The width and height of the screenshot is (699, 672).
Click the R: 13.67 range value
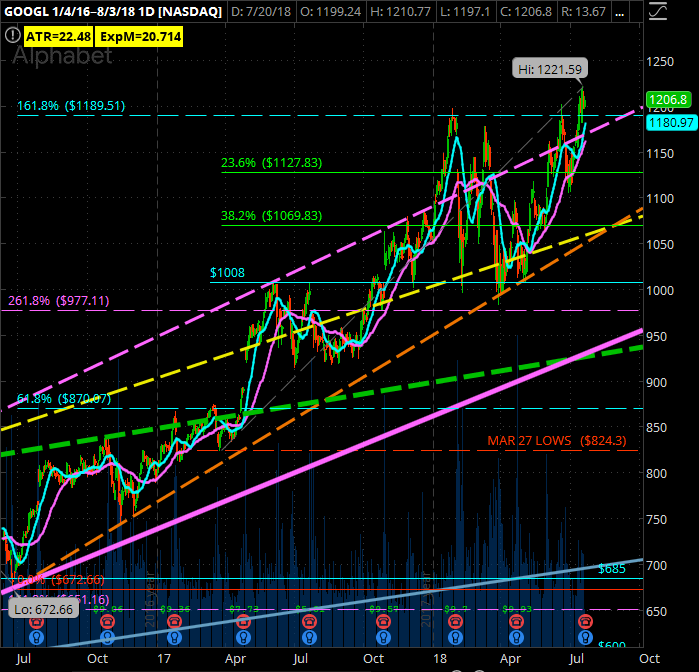click(x=583, y=12)
